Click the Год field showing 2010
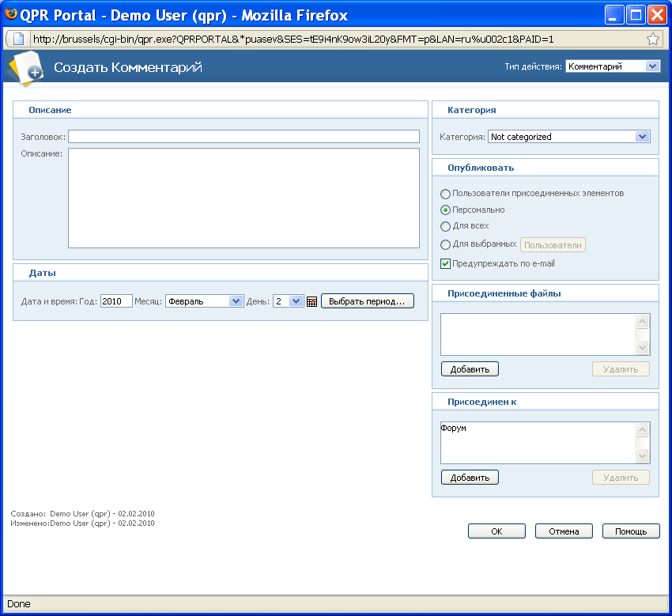 click(x=116, y=301)
